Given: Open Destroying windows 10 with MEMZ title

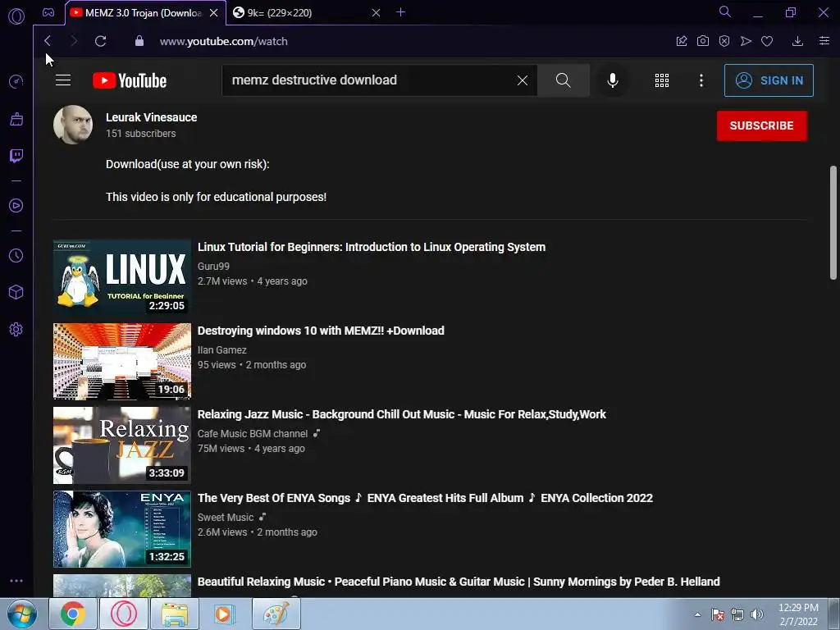Looking at the screenshot, I should click(x=321, y=331).
